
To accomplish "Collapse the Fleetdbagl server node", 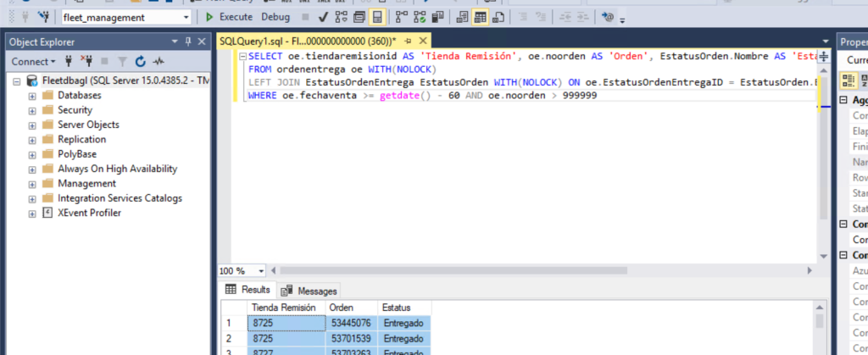I will click(x=17, y=81).
